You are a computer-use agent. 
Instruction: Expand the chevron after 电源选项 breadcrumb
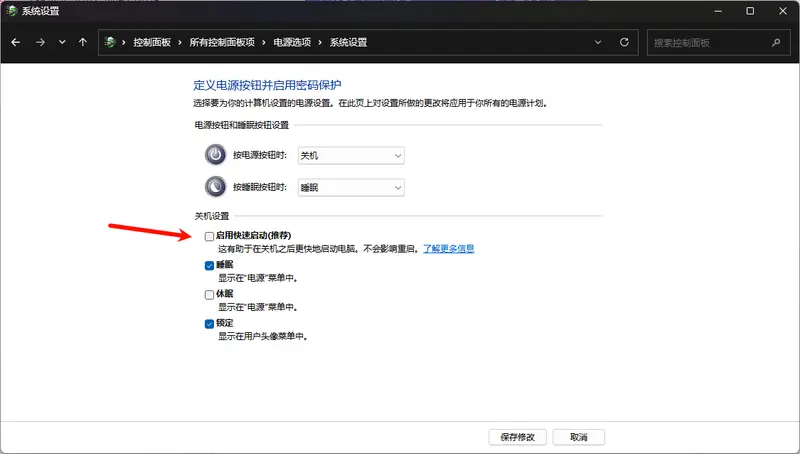[320, 42]
